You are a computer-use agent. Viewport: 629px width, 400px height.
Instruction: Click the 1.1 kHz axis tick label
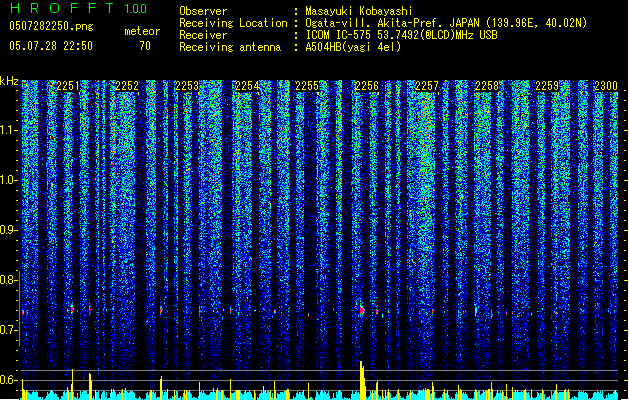click(8, 130)
